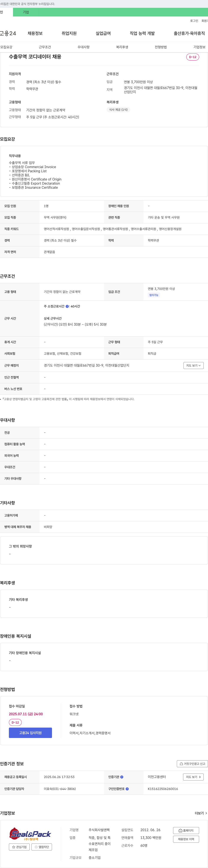
Task: Select the 60명 employee count value
Action: (144, 846)
